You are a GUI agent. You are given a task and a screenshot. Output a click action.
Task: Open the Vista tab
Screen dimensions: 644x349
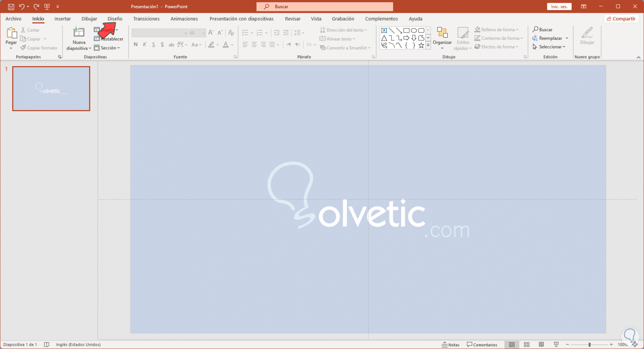pos(316,19)
